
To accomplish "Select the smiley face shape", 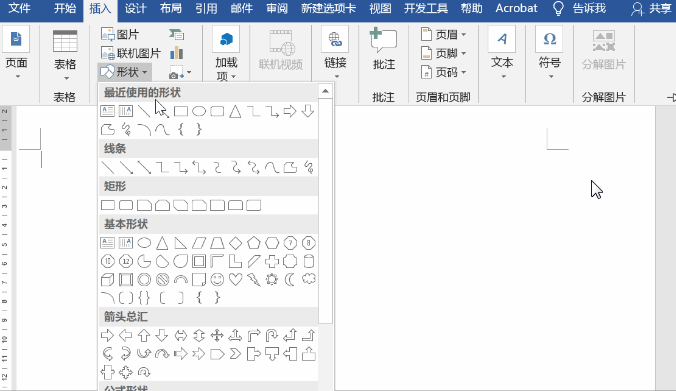I will pyautogui.click(x=217, y=279).
